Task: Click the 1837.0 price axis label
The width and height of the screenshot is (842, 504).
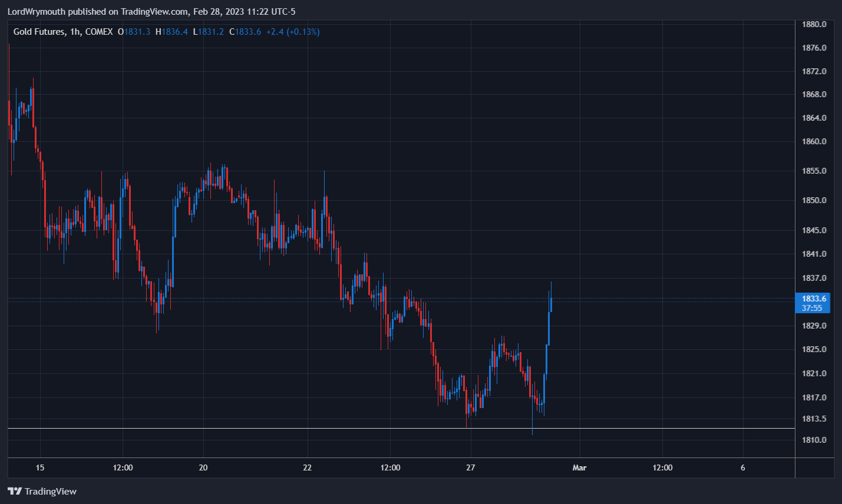Action: [x=814, y=278]
